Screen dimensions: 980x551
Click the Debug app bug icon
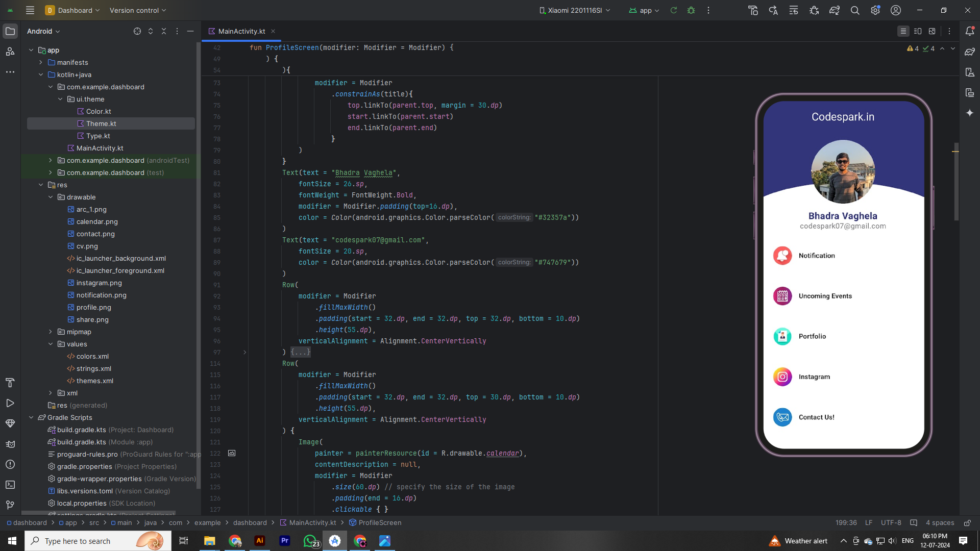(691, 10)
